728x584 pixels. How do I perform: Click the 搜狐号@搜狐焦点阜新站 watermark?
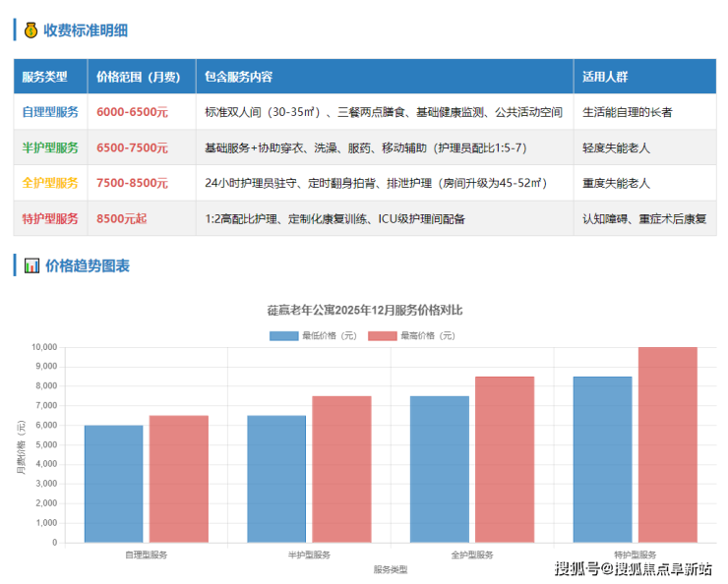[633, 568]
